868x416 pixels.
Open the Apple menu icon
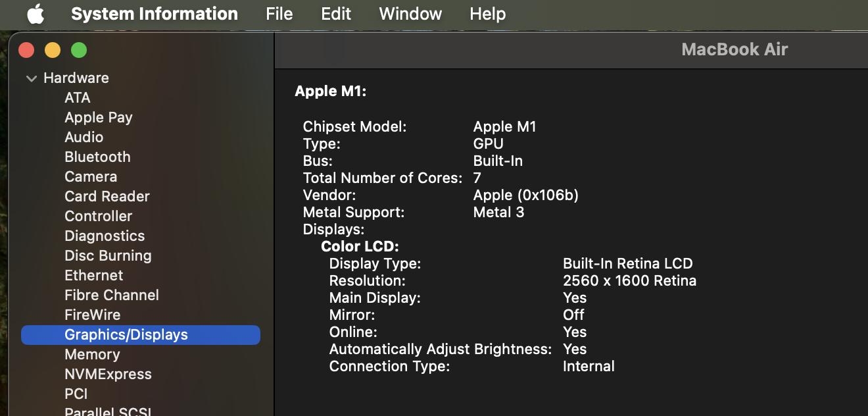36,14
